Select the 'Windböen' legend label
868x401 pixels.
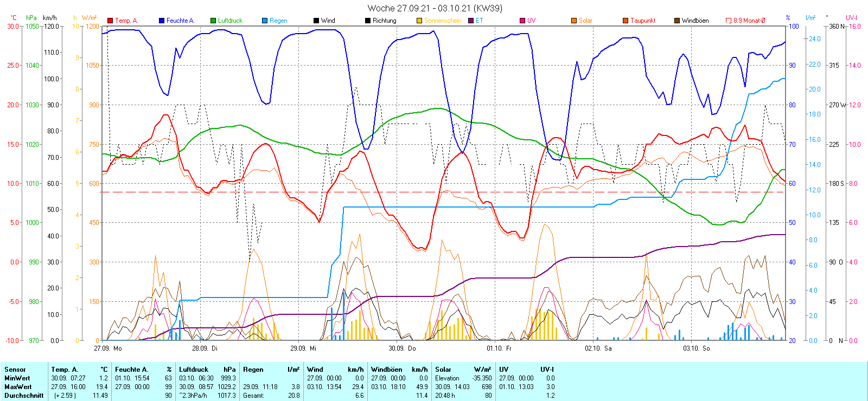coord(695,21)
